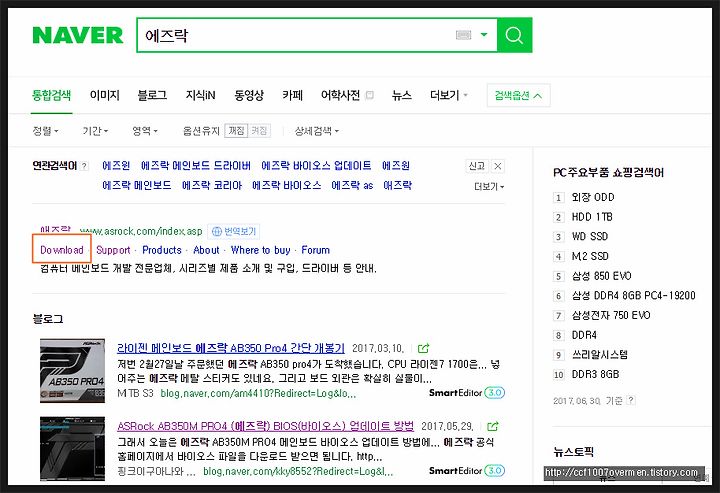Open the 동영상 tab
This screenshot has width=720, height=493.
pos(249,95)
